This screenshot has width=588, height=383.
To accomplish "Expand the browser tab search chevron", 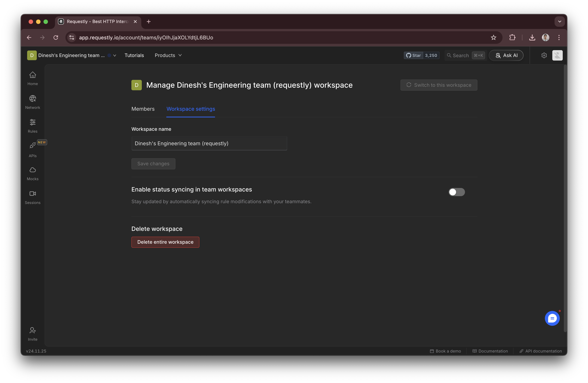I will 560,22.
